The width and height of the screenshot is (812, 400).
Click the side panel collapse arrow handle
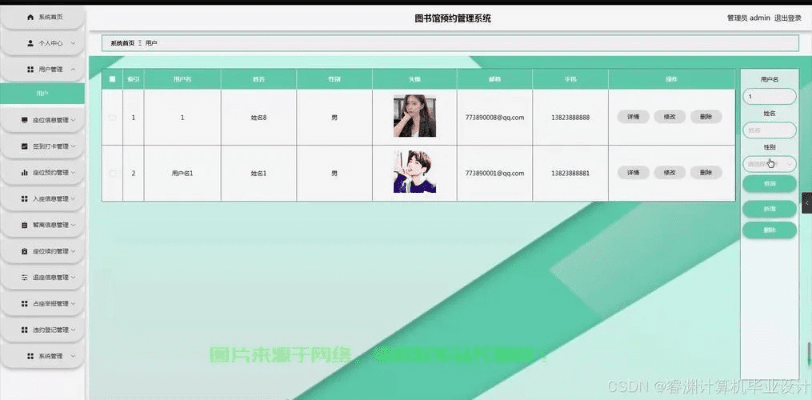coord(807,203)
